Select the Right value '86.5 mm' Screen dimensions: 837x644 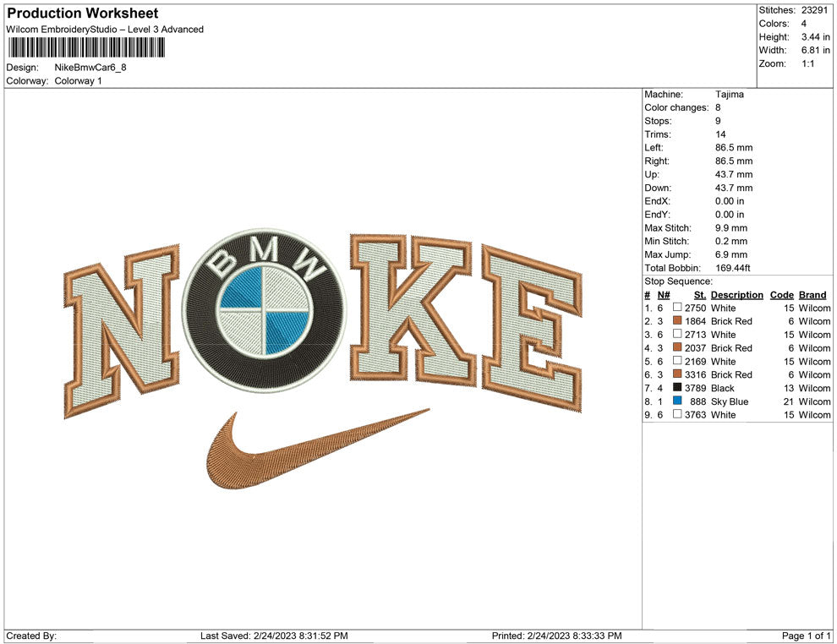pos(734,161)
